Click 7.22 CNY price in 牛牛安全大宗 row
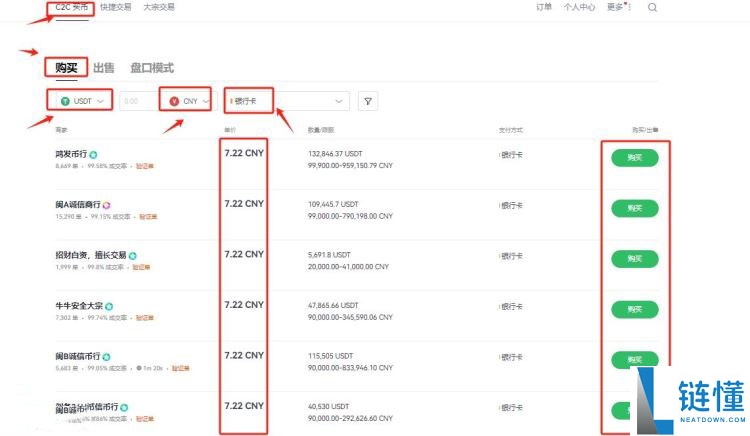 (244, 305)
